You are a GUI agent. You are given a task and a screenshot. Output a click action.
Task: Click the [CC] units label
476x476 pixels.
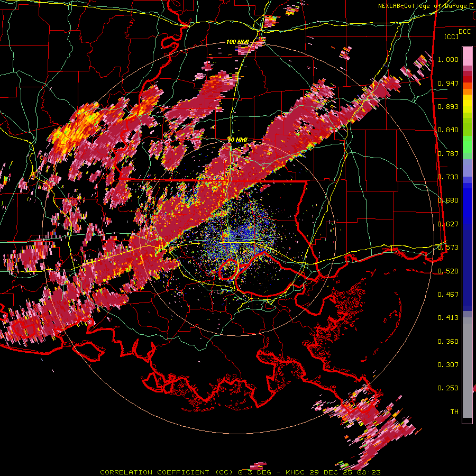452,36
